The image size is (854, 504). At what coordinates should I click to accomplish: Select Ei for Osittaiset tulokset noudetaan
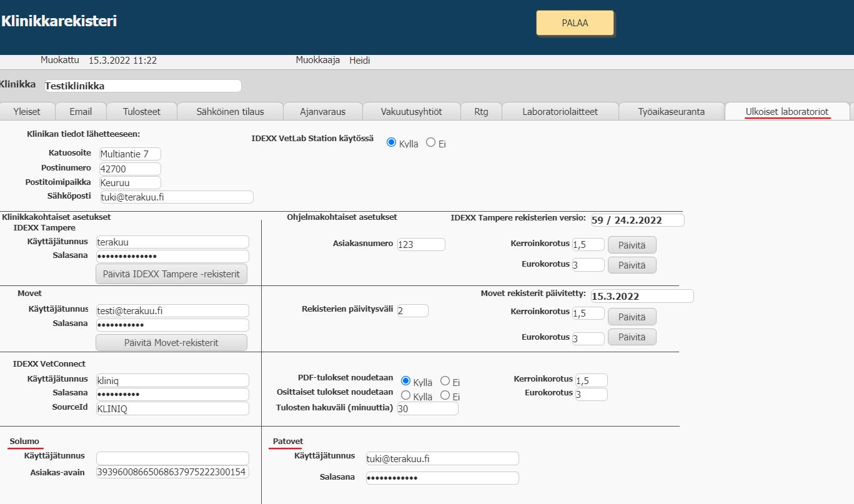(445, 395)
